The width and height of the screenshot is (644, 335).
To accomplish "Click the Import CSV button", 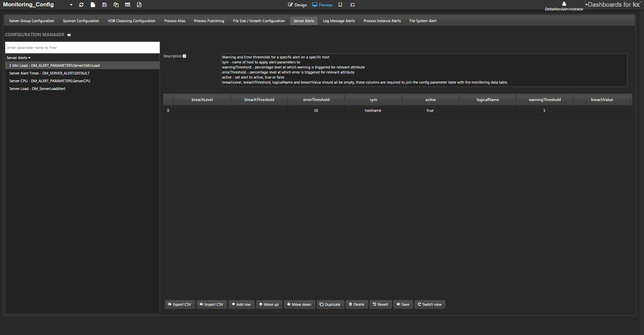I will click(x=212, y=304).
